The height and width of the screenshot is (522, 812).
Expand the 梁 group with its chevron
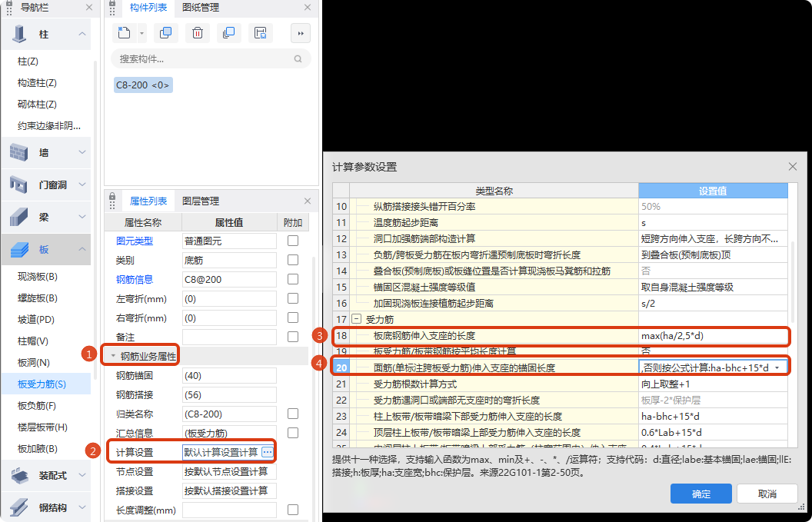82,217
